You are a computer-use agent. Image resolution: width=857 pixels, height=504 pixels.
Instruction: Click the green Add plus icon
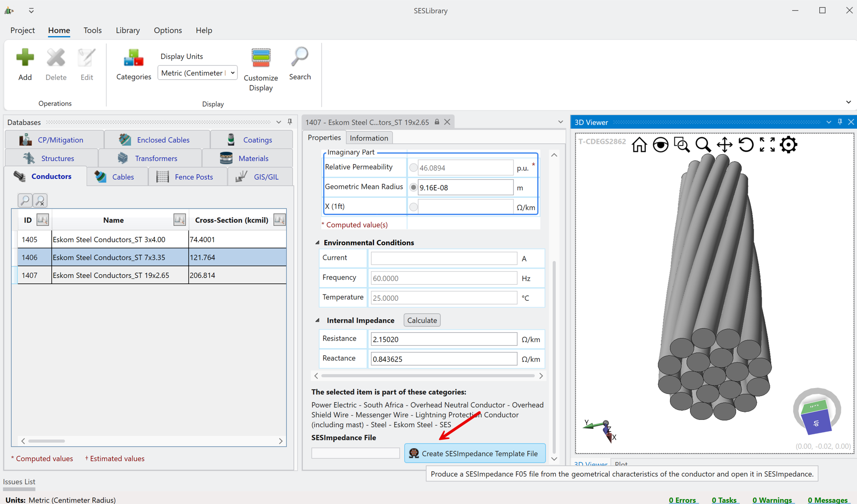(25, 58)
